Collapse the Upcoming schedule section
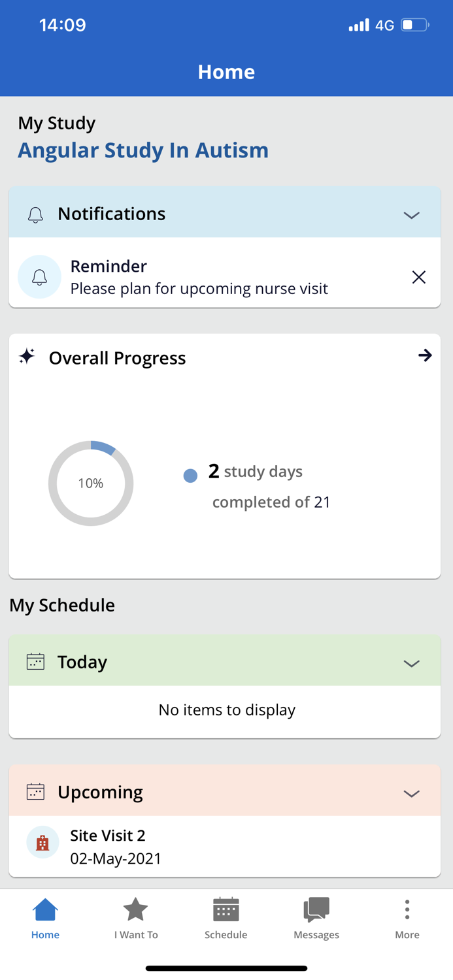 pyautogui.click(x=411, y=793)
